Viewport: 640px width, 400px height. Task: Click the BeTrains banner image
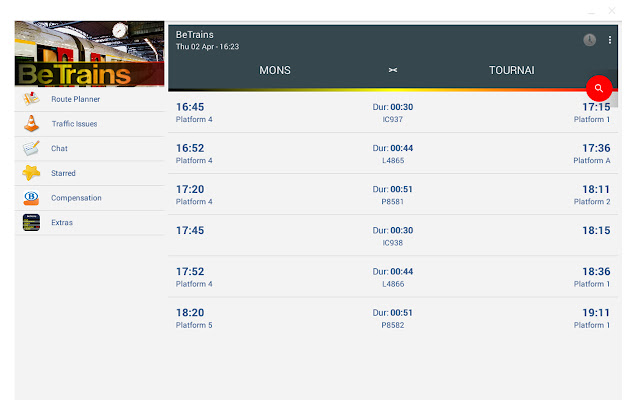[x=90, y=56]
